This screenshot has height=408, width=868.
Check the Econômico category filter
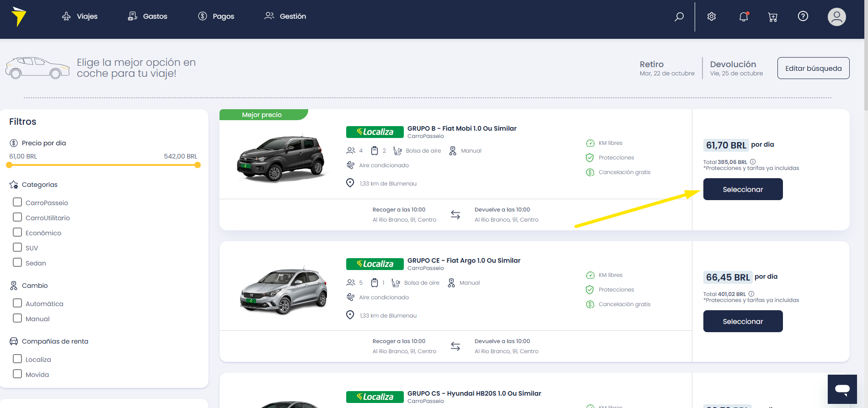click(x=17, y=232)
